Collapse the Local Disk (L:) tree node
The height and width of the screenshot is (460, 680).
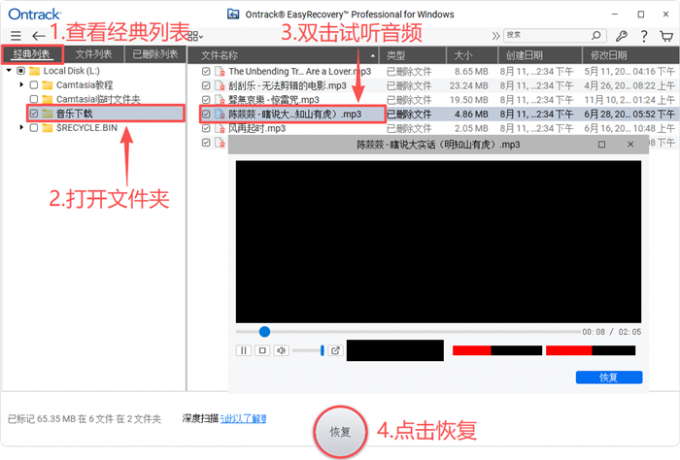[x=9, y=70]
